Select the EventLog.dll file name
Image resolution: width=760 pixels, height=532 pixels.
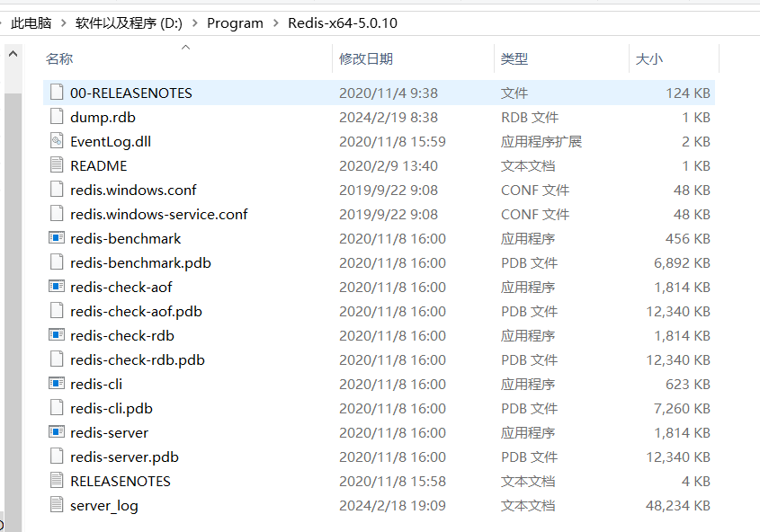111,141
